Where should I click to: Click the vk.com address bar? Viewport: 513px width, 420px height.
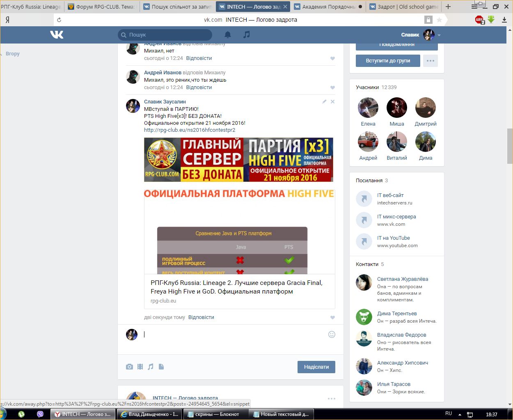[250, 20]
